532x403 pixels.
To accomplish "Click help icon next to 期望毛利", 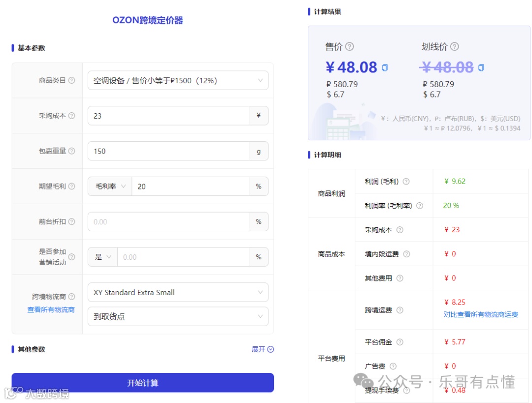I will 71,186.
